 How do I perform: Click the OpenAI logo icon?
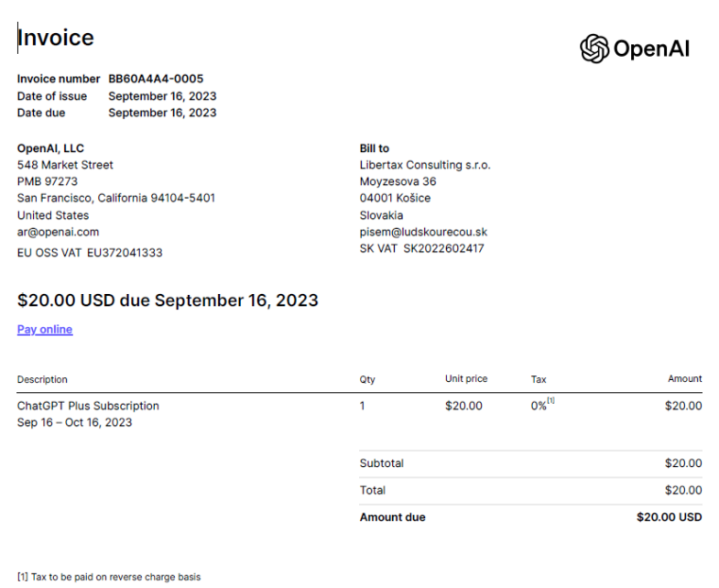coord(594,49)
